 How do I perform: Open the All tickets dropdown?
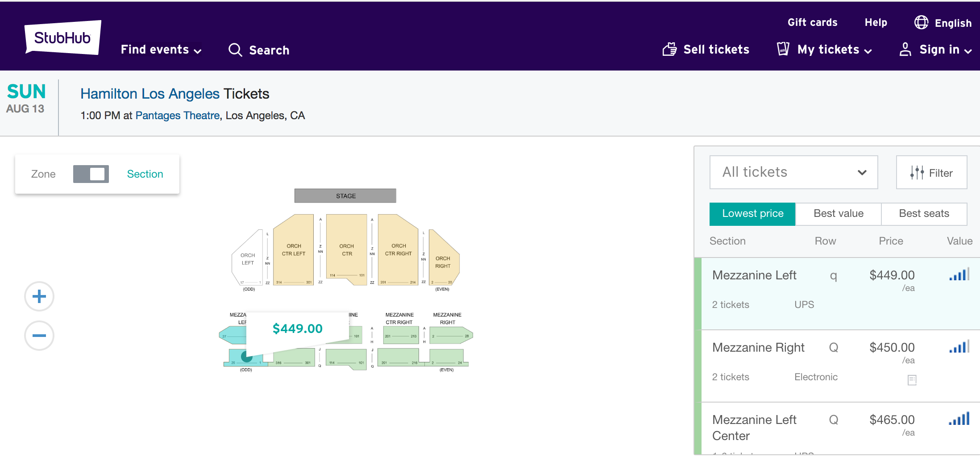(793, 172)
